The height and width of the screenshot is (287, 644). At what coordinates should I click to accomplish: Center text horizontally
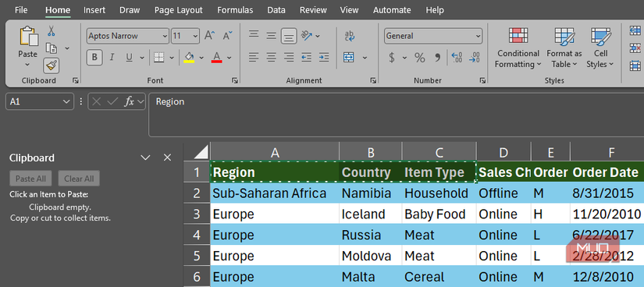(271, 57)
